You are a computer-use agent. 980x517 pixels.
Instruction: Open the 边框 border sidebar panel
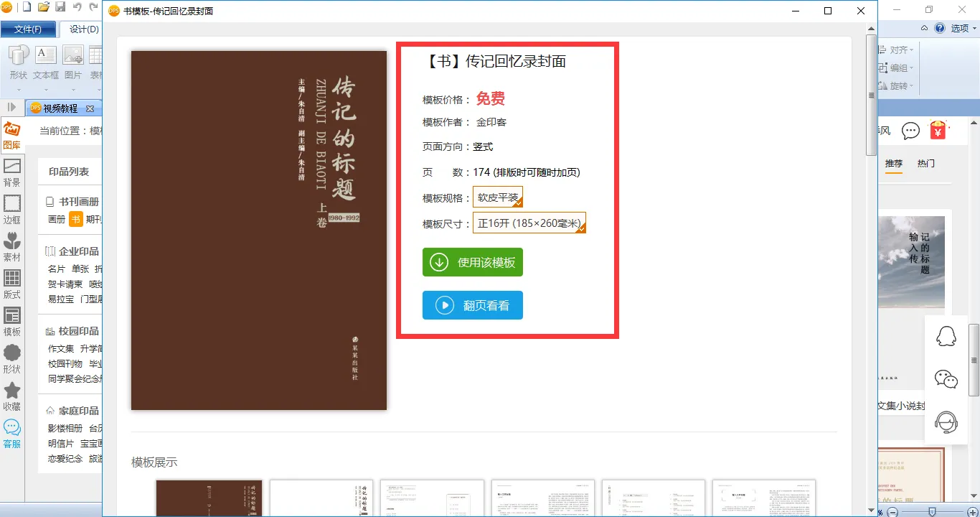click(x=11, y=210)
